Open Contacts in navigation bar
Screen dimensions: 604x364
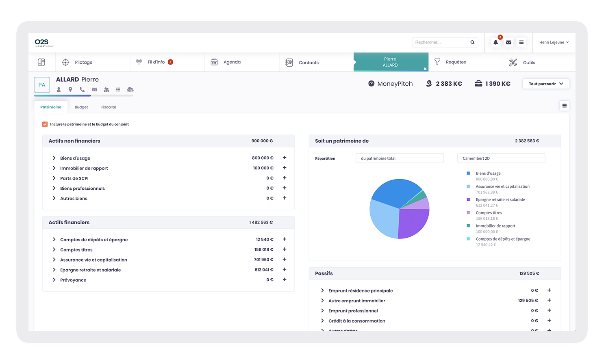point(317,62)
